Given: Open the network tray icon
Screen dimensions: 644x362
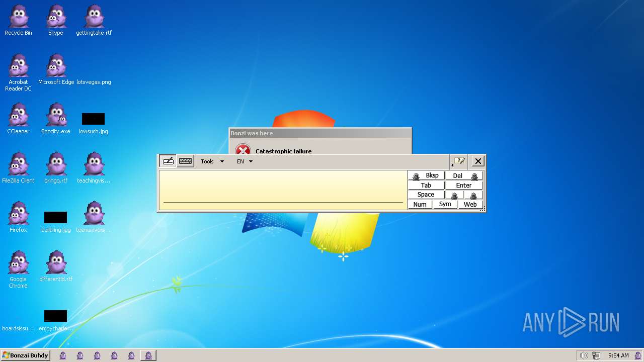Looking at the screenshot, I should pos(596,355).
